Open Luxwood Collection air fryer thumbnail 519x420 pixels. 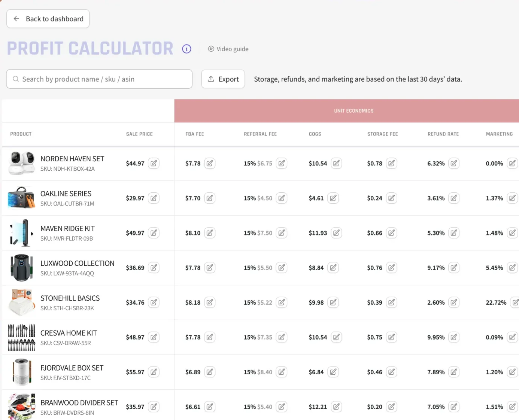tap(22, 268)
